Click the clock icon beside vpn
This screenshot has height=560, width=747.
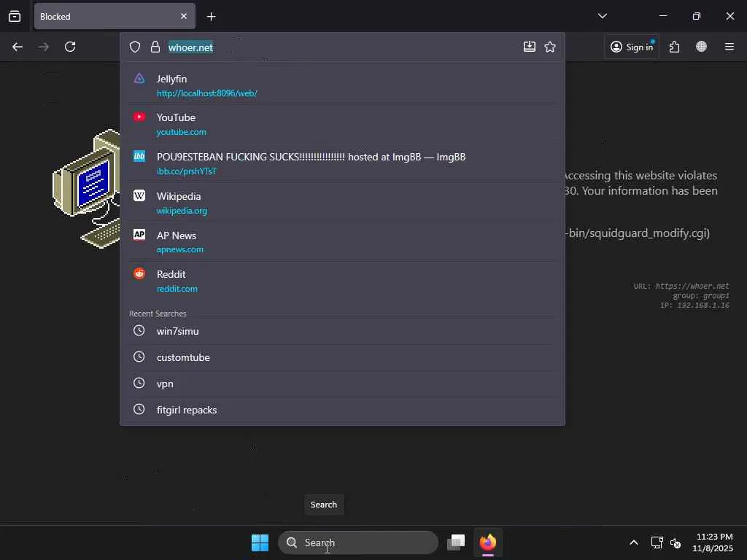[x=139, y=383]
